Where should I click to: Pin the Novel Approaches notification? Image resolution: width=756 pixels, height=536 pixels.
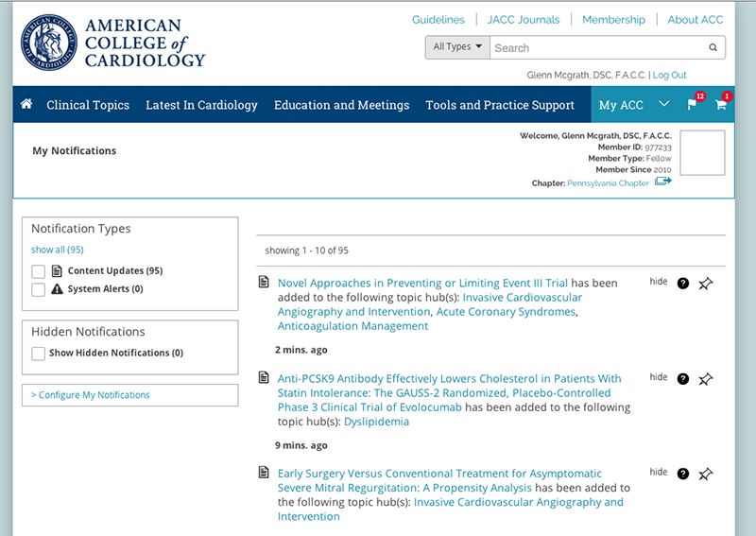705,284
